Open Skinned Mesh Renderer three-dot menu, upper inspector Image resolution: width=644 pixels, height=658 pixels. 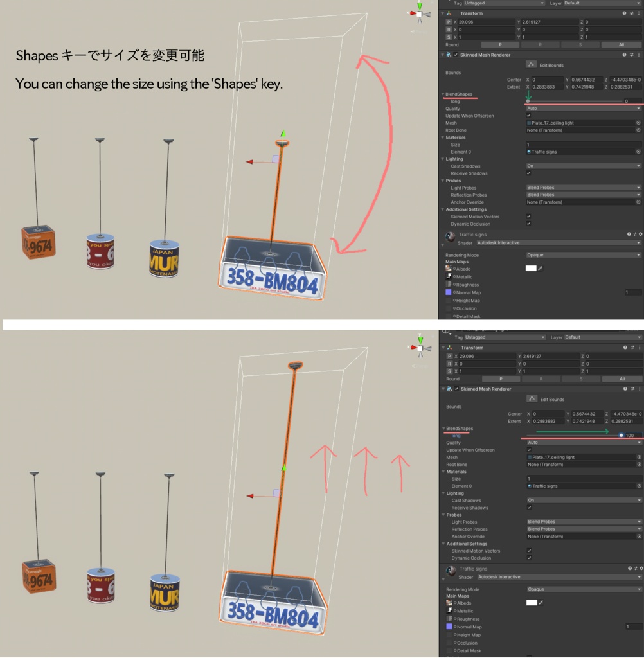639,55
